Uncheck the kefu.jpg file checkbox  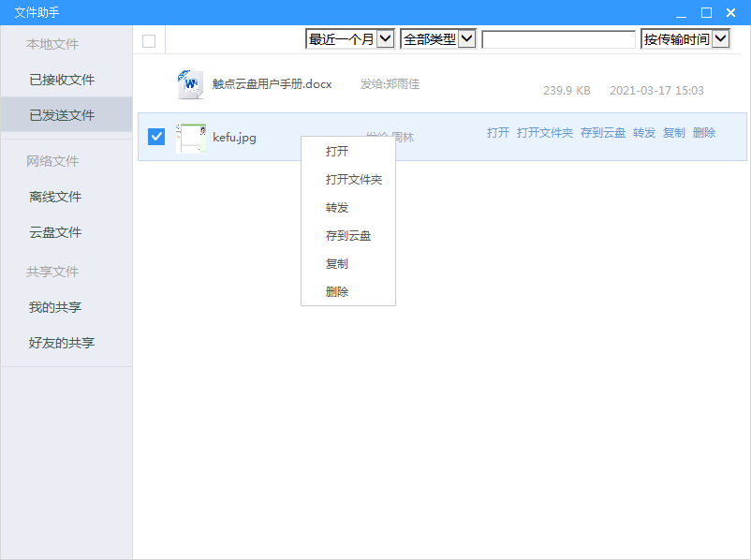[156, 137]
